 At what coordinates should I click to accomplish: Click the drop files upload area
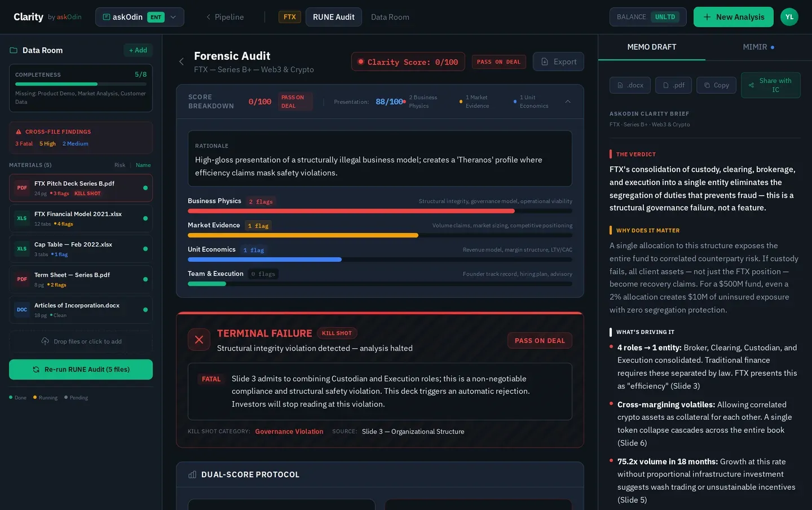click(81, 341)
